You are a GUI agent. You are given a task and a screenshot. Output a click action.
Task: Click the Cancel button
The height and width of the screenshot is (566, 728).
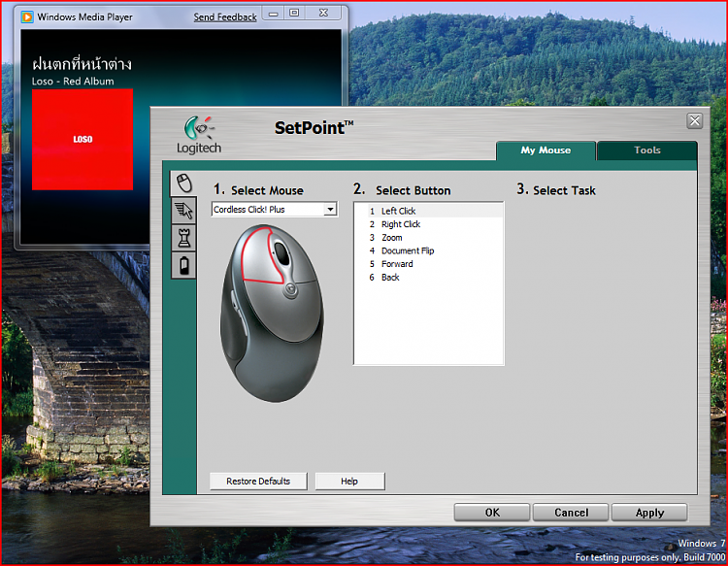click(x=571, y=513)
